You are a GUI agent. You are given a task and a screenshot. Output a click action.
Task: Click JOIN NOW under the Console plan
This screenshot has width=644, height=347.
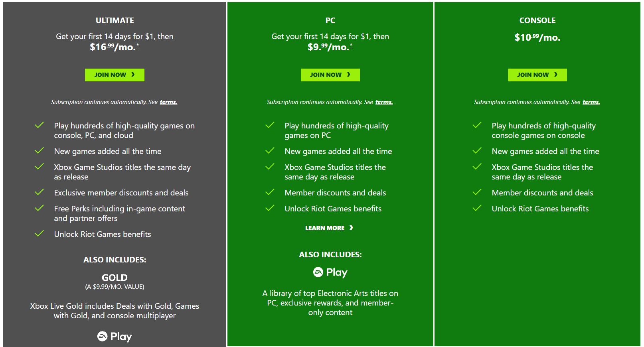(x=537, y=75)
